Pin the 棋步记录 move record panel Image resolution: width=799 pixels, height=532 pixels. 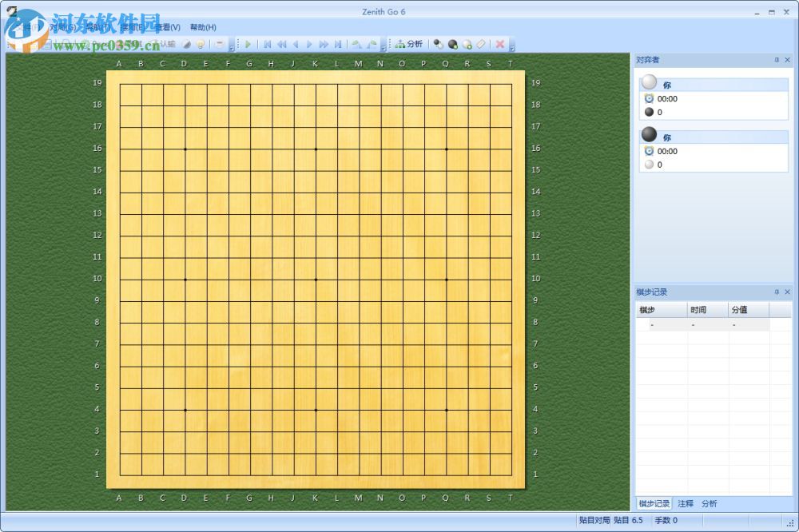click(777, 292)
